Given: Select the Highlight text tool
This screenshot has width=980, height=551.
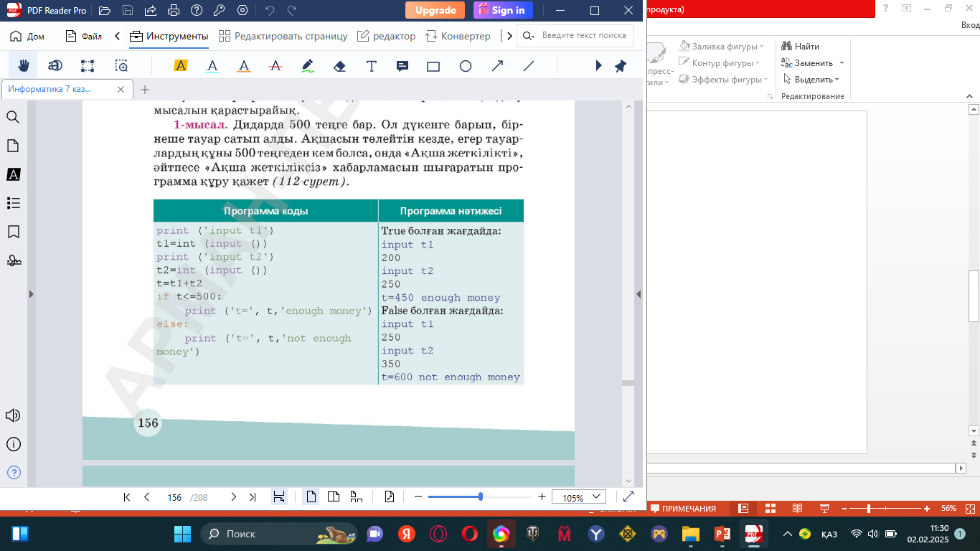Looking at the screenshot, I should [181, 66].
